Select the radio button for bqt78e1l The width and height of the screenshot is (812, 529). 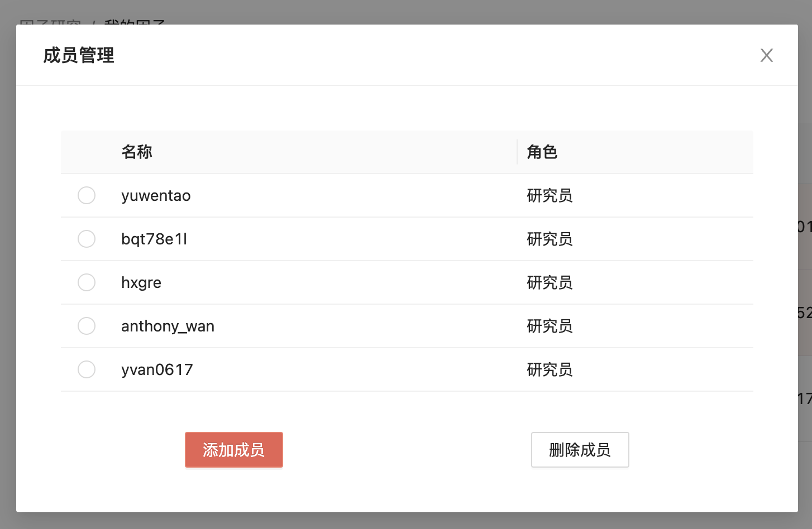87,239
